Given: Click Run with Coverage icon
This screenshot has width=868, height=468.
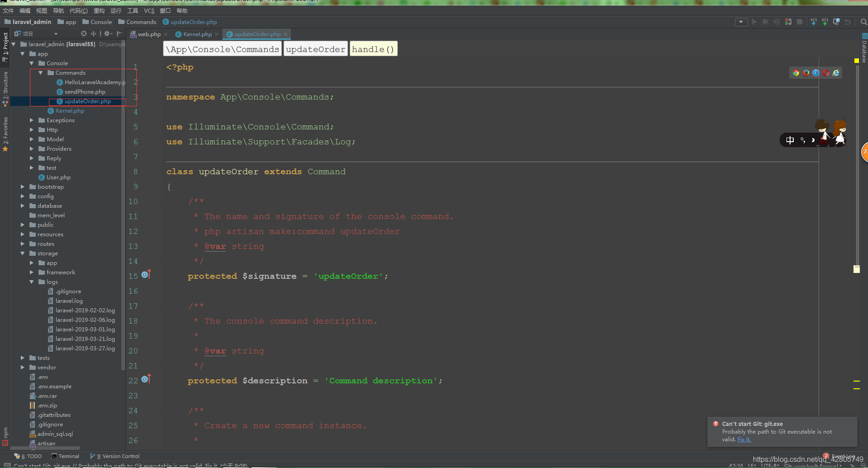Looking at the screenshot, I should (776, 22).
